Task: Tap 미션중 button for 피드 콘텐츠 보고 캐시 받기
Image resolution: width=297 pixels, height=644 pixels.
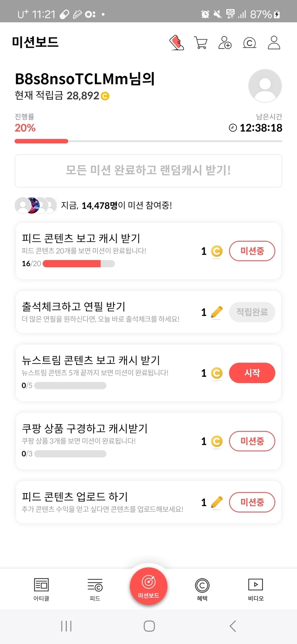Action: 252,251
